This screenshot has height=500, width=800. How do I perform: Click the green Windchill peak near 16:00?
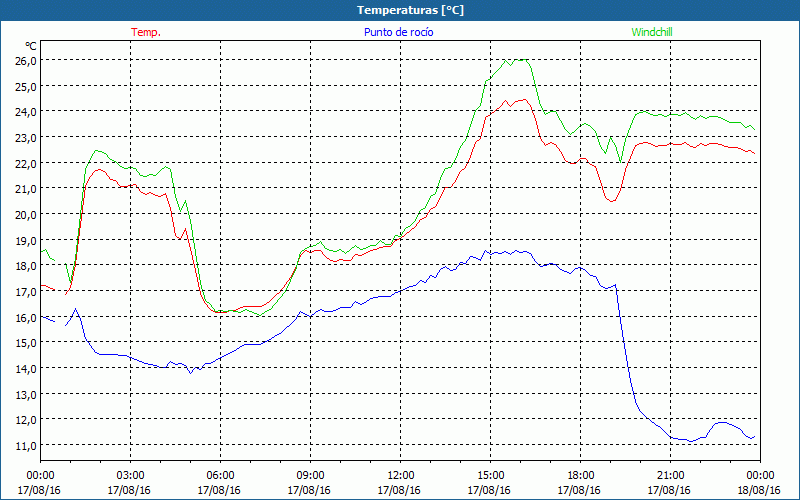click(520, 60)
